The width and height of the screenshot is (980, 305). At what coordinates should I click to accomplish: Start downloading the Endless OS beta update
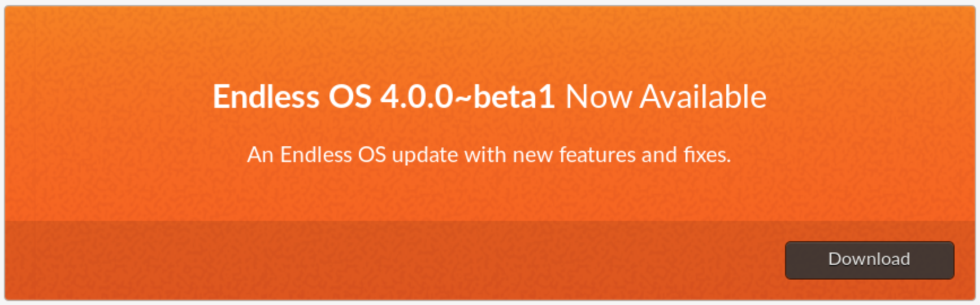click(x=869, y=260)
